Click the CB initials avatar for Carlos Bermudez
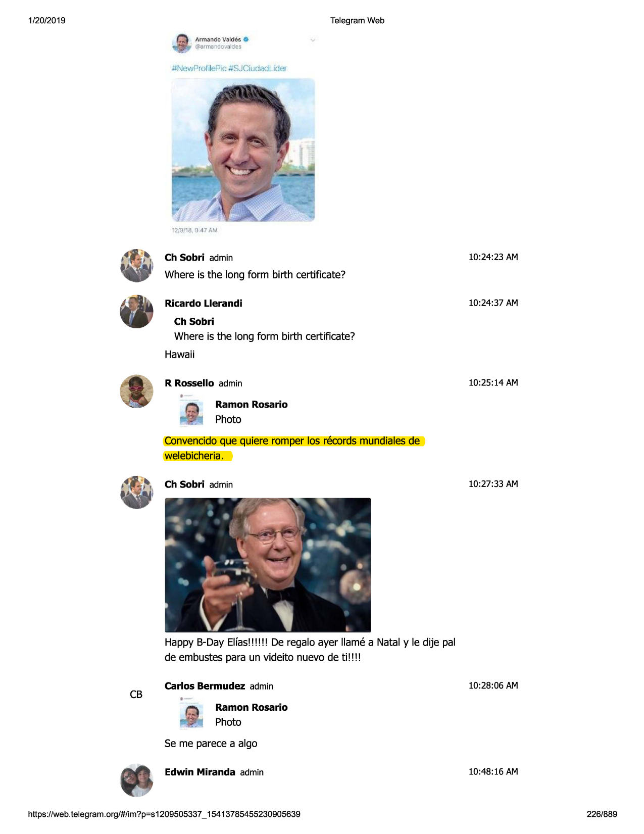Image resolution: width=644 pixels, height=834 pixels. coord(136,694)
